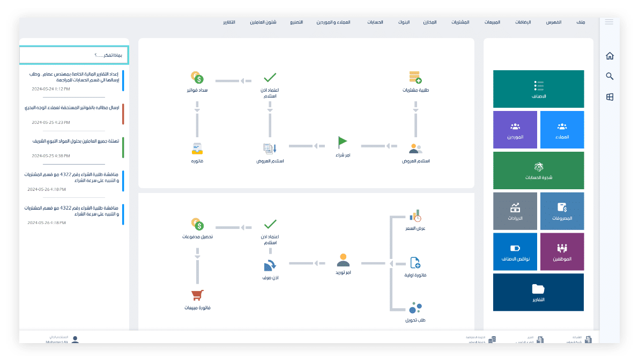Open the المبيعات menu
639x364 pixels.
(492, 23)
